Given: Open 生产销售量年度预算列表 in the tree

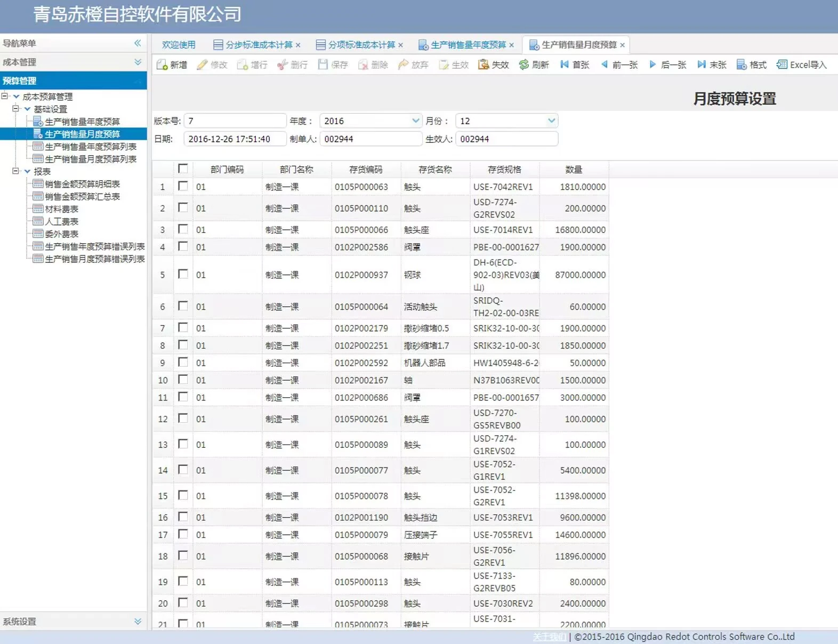Looking at the screenshot, I should point(91,147).
